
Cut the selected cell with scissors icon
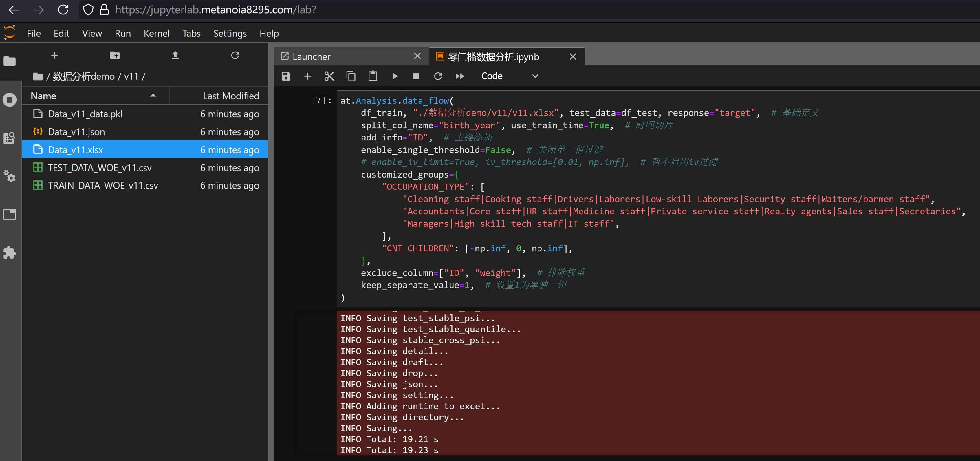click(x=329, y=76)
